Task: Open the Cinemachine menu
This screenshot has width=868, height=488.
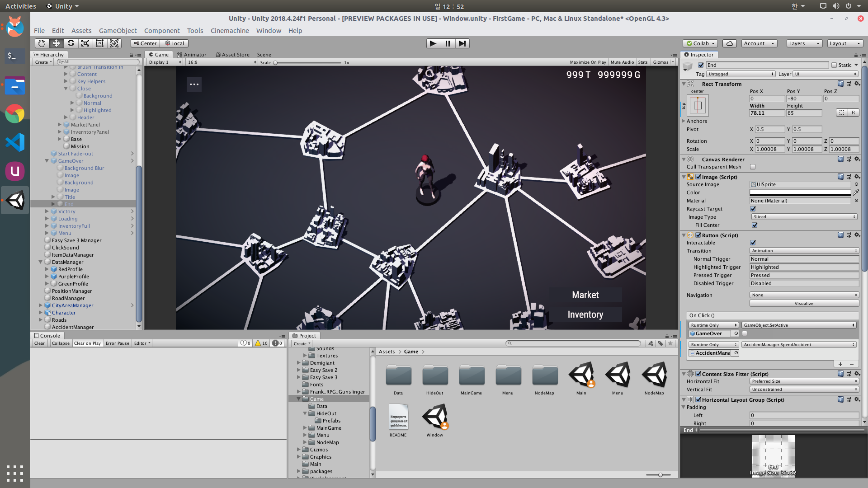Action: [230, 31]
